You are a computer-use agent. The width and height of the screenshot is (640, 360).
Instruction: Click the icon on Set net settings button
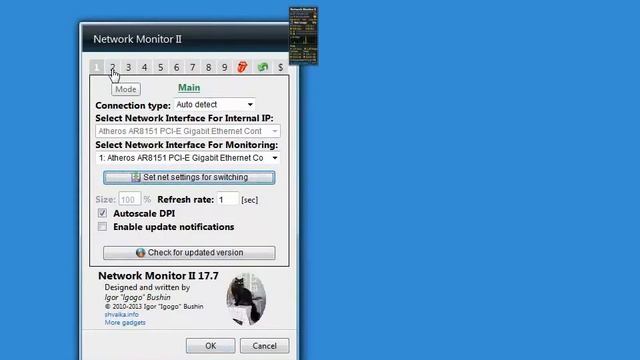(136, 177)
